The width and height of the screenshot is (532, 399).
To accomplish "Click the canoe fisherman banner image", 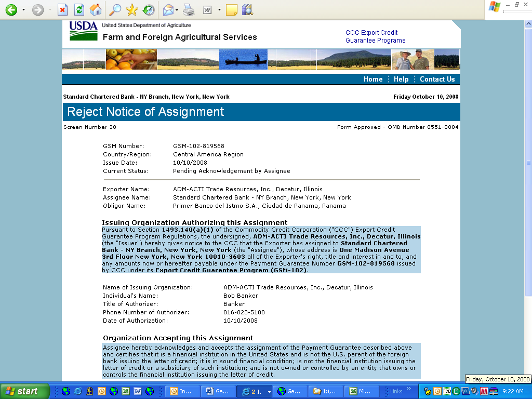I will click(x=243, y=59).
